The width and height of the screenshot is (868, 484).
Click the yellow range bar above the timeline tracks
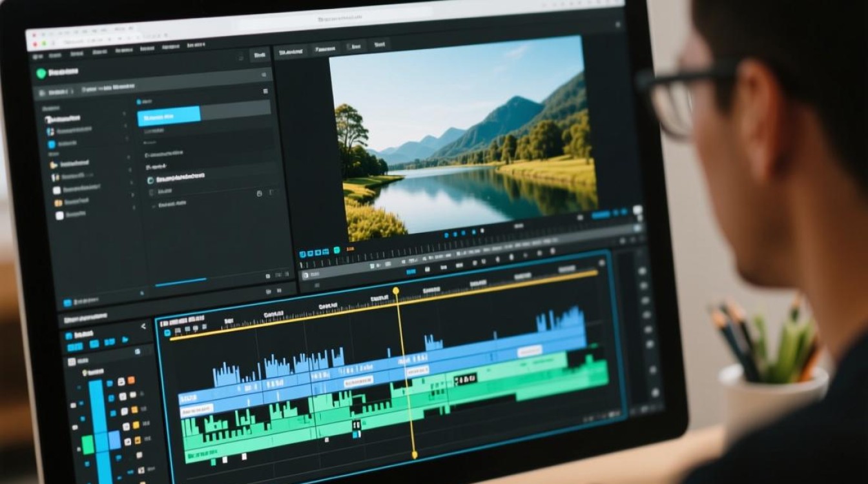coord(384,305)
